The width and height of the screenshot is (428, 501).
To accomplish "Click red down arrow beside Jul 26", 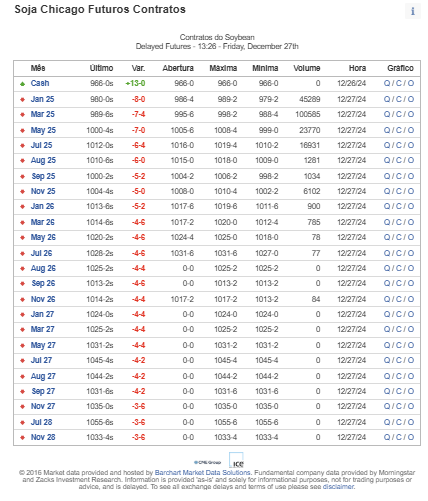I will click(x=22, y=254).
